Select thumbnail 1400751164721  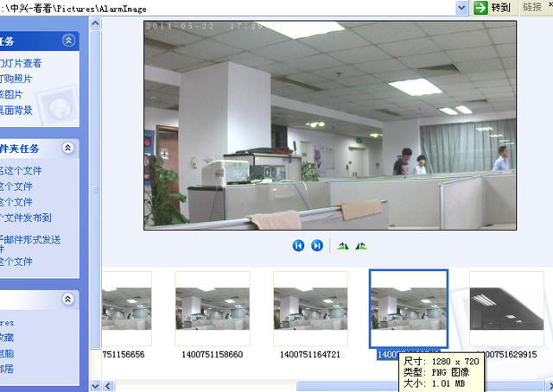pyautogui.click(x=310, y=308)
